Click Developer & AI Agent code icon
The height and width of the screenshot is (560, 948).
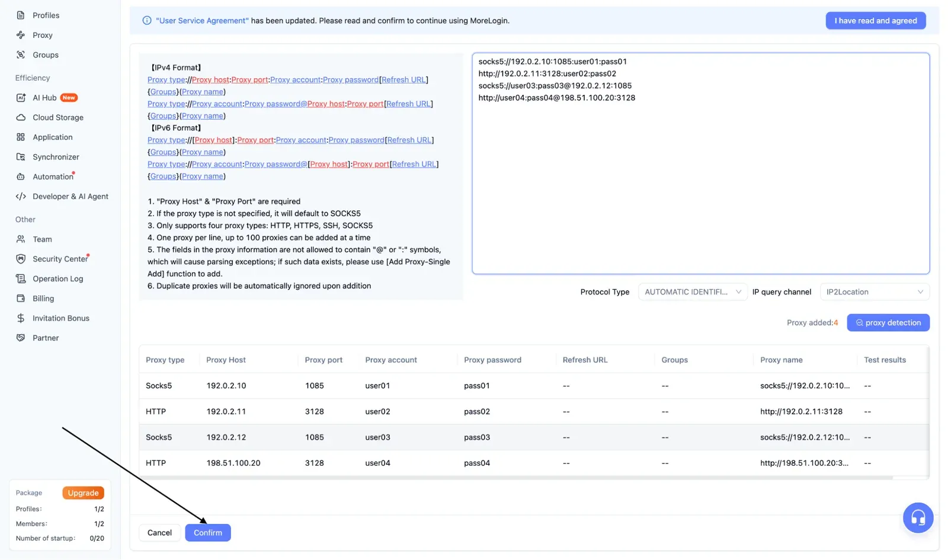21,196
